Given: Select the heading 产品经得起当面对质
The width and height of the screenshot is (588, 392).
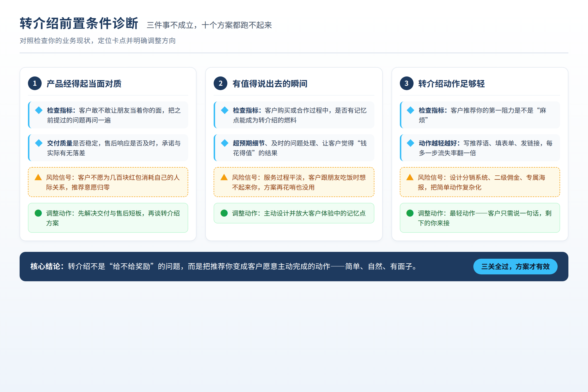Looking at the screenshot, I should (x=84, y=84).
